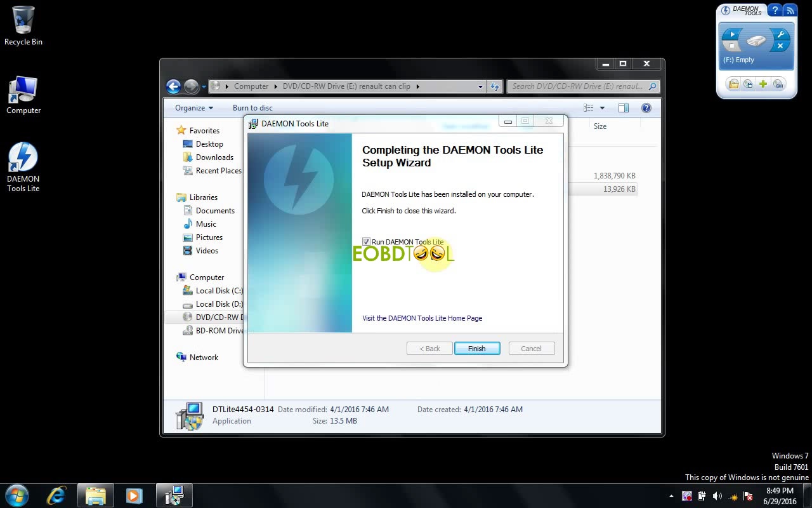Click the virtual drive disc icon in the gadget

(x=756, y=41)
